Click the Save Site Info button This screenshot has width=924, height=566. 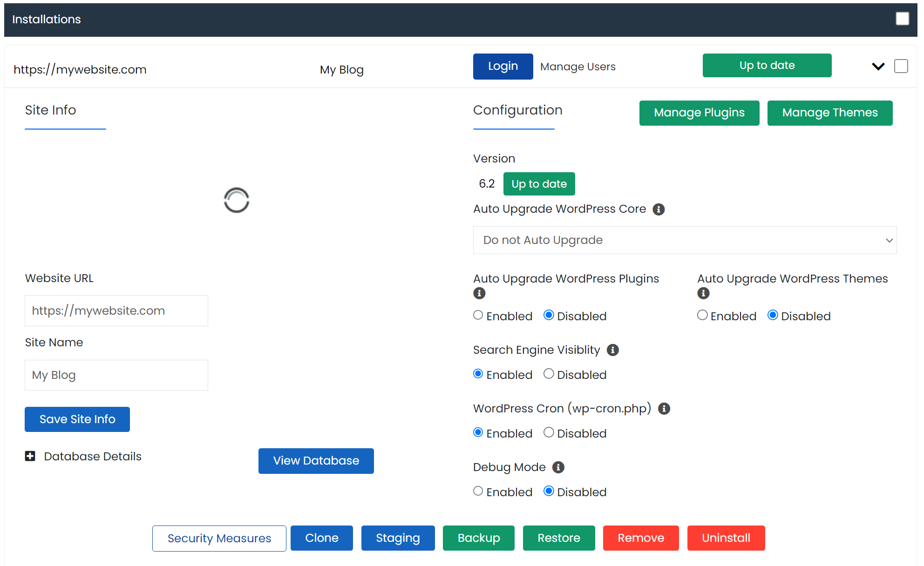pos(76,419)
